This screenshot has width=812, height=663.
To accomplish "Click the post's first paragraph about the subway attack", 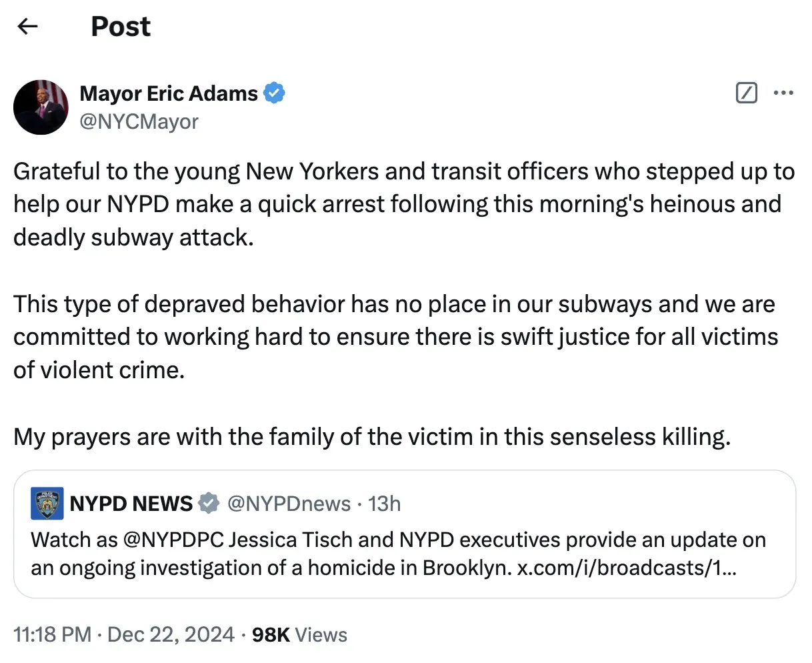I will point(400,204).
